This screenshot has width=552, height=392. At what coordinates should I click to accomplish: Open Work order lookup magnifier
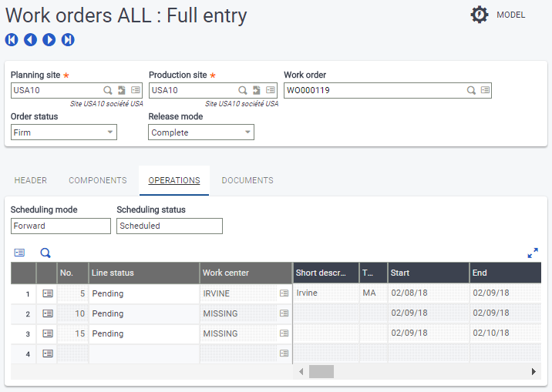tap(471, 90)
